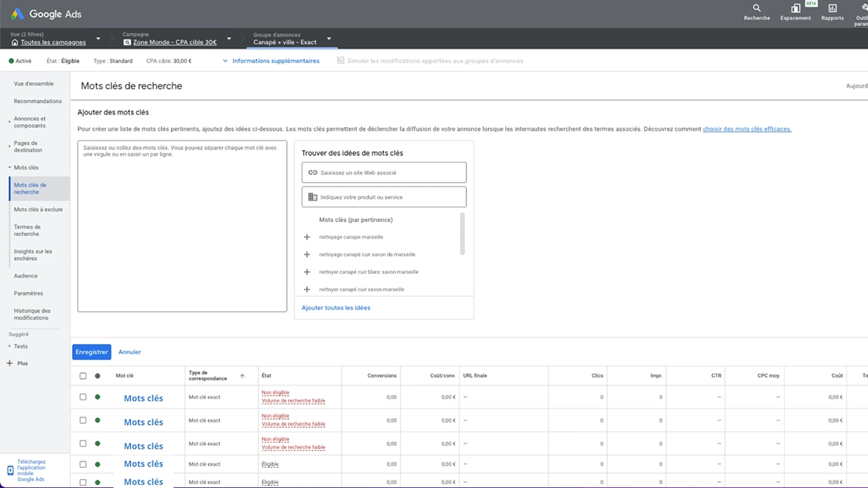Image resolution: width=868 pixels, height=488 pixels.
Task: Open Mots clés à exclure
Action: point(38,209)
